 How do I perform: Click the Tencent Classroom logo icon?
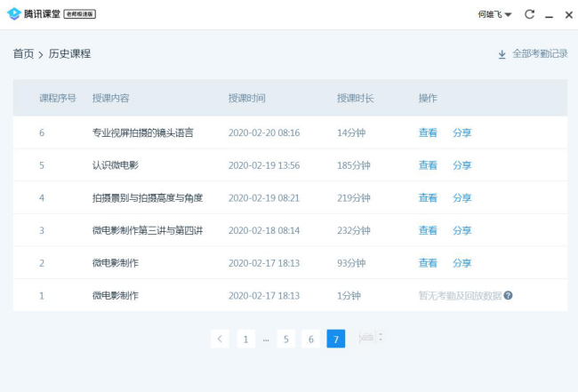(x=13, y=14)
